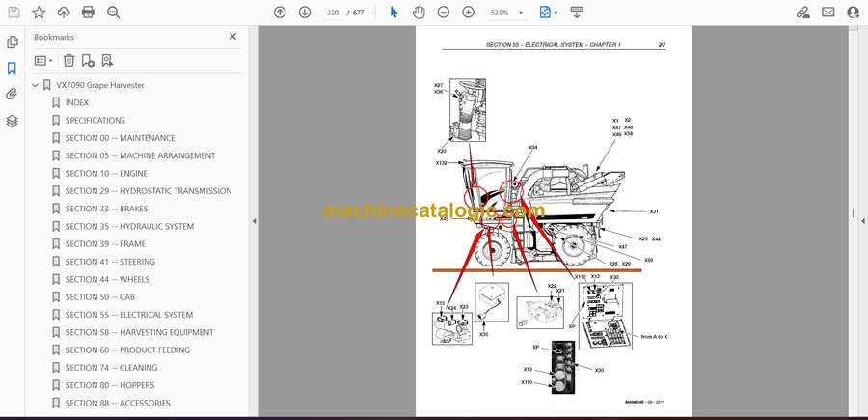Open page thumbnails panel
Image resolution: width=868 pixels, height=420 pixels.
[13, 42]
